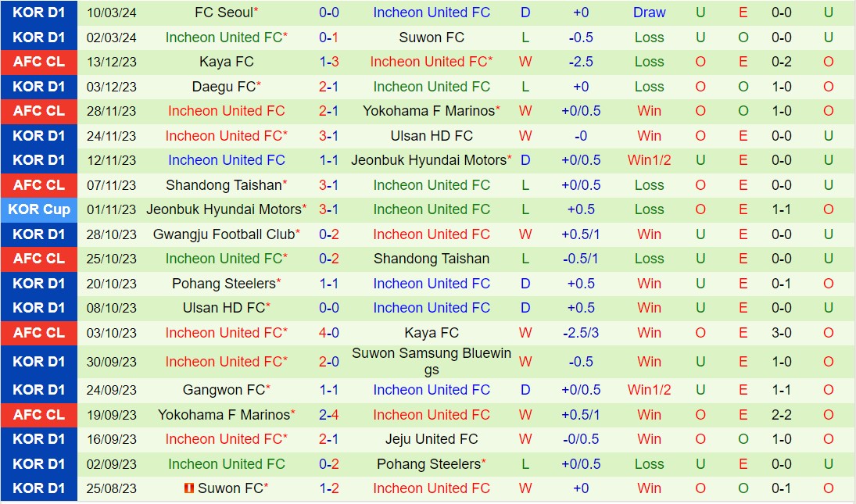Click the 2-4 score on 19/09/23
The height and width of the screenshot is (504, 856).
(329, 415)
